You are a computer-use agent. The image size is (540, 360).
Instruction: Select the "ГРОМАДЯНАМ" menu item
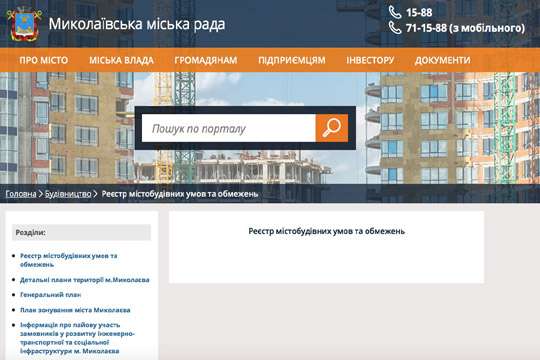coord(206,60)
